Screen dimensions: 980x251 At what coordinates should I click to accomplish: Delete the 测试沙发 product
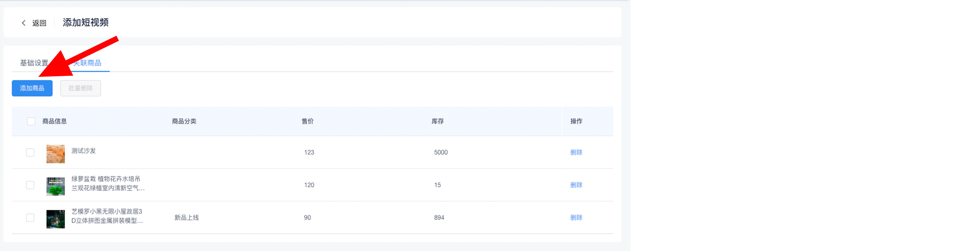click(x=576, y=153)
